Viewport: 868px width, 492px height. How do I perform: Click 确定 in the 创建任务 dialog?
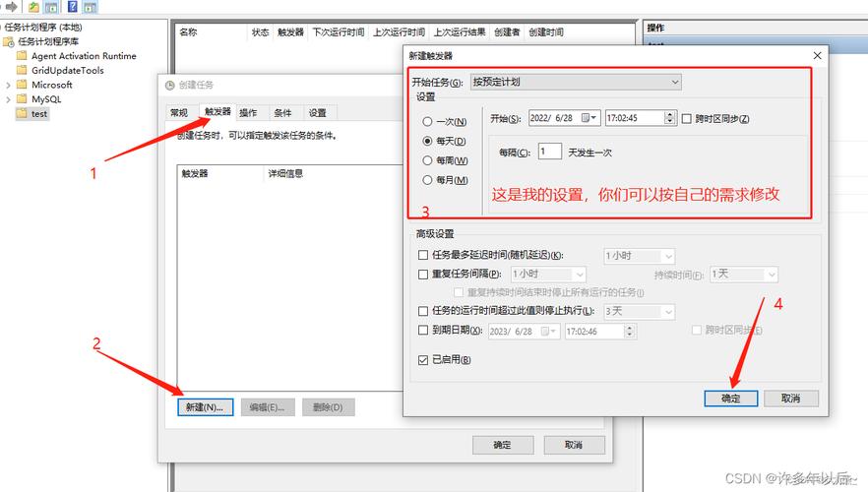(x=503, y=445)
